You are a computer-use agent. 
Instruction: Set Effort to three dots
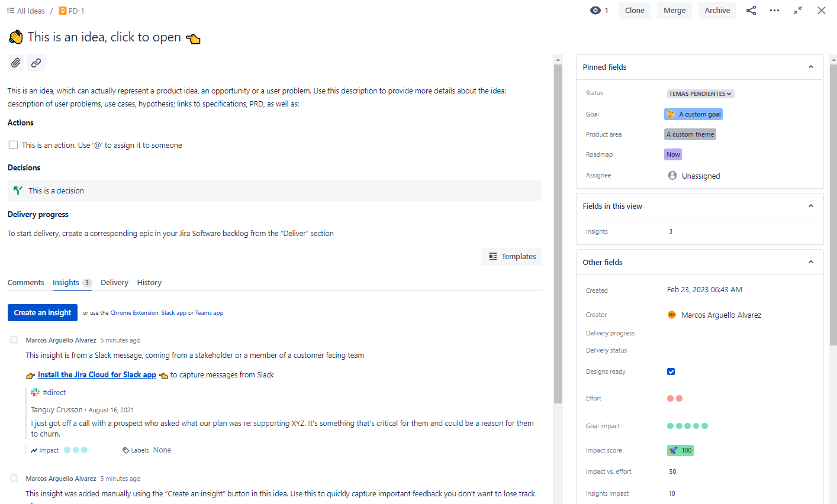[x=687, y=398]
